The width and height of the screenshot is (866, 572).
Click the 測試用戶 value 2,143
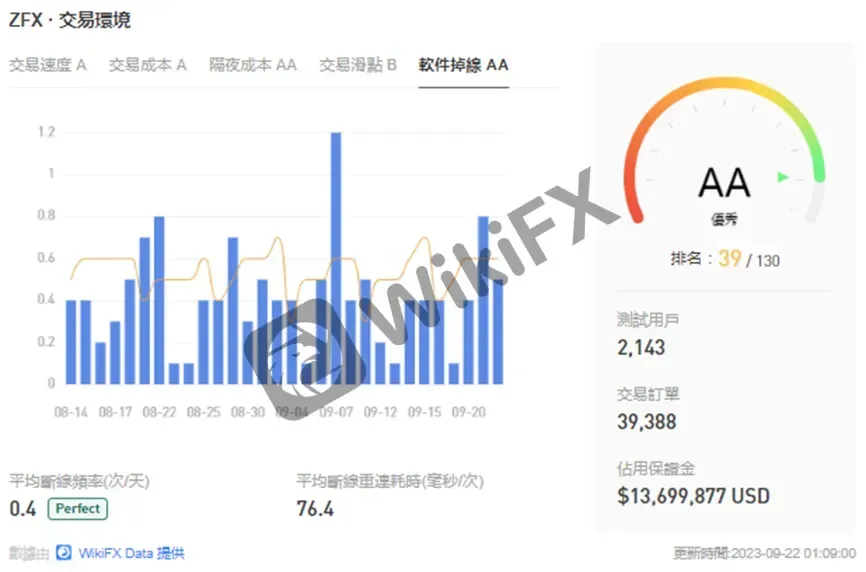(641, 347)
